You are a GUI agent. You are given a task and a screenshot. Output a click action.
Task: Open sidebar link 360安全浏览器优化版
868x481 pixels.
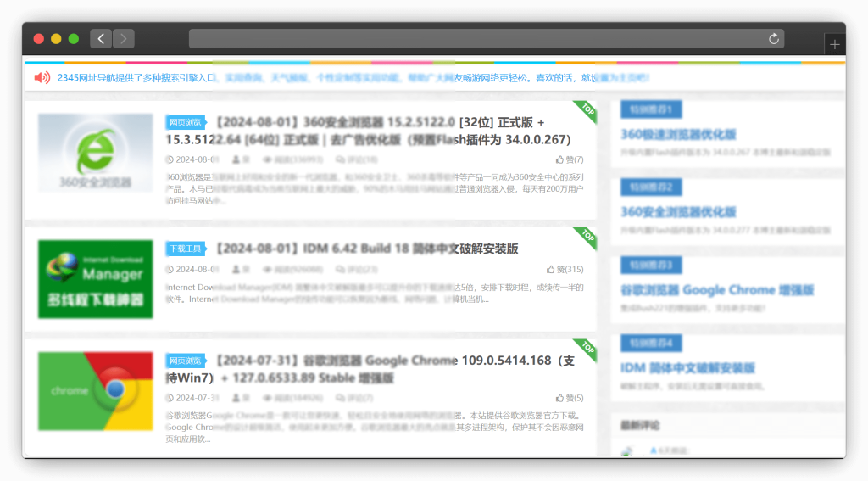click(678, 212)
